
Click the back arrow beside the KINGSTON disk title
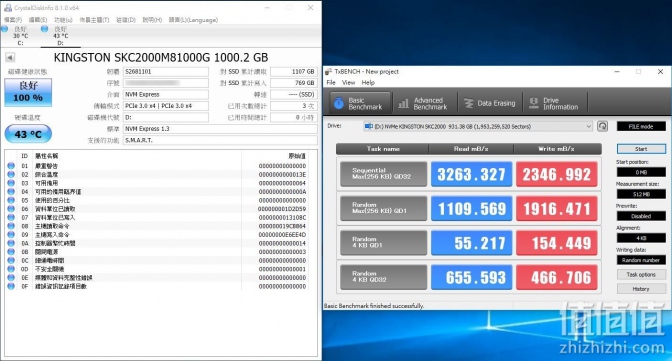pos(10,57)
